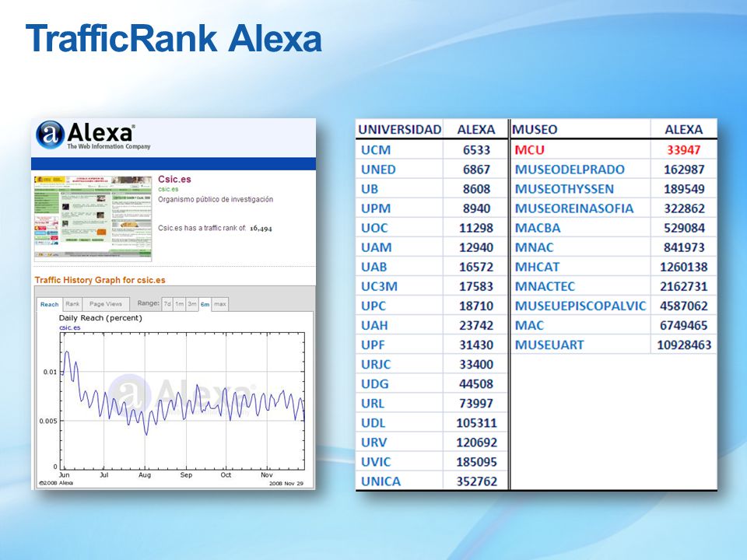Set graph range to 6m
This screenshot has width=747, height=560.
pos(205,304)
